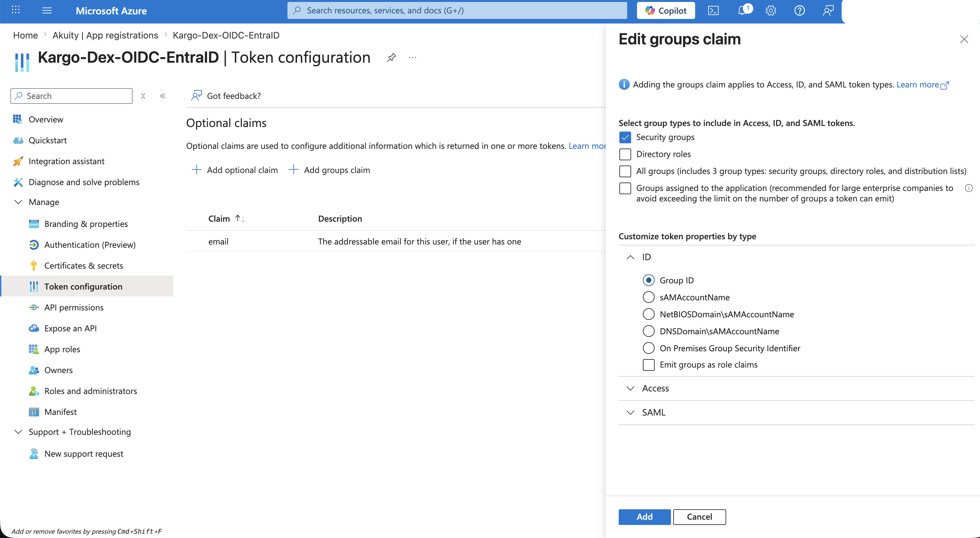Image resolution: width=980 pixels, height=538 pixels.
Task: Select NetBIOSDomain\sAMAccountName radio option
Action: pyautogui.click(x=649, y=314)
